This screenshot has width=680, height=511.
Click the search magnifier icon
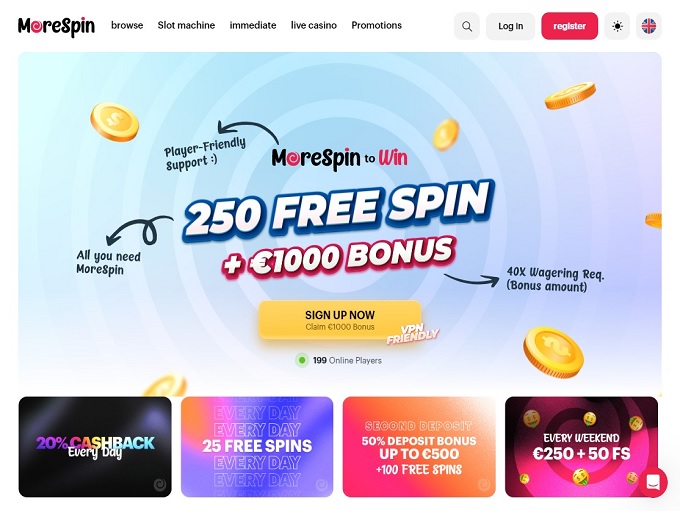click(467, 26)
